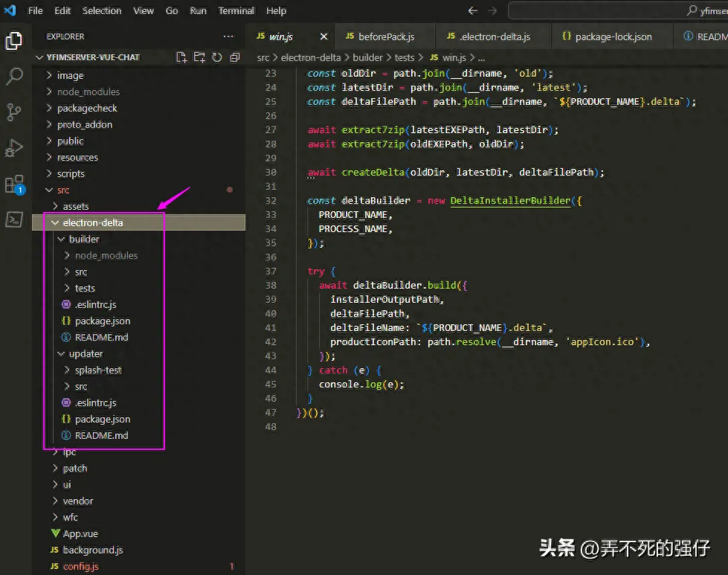
Task: Create a new folder in explorer
Action: pyautogui.click(x=199, y=57)
